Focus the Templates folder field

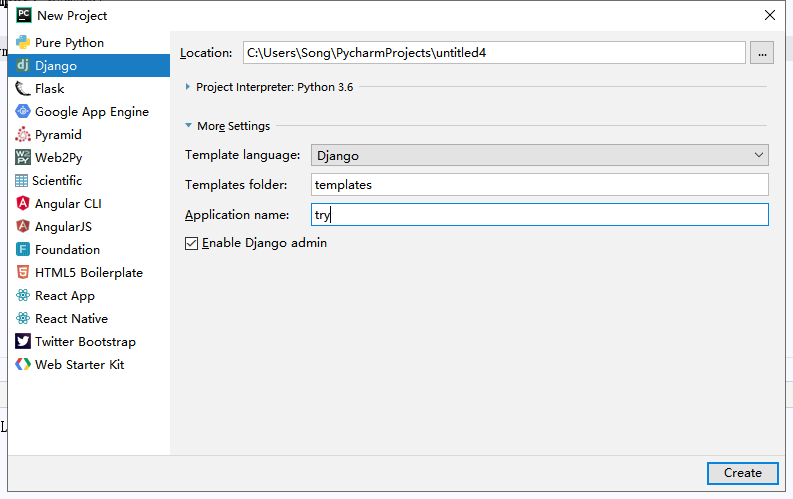[540, 185]
